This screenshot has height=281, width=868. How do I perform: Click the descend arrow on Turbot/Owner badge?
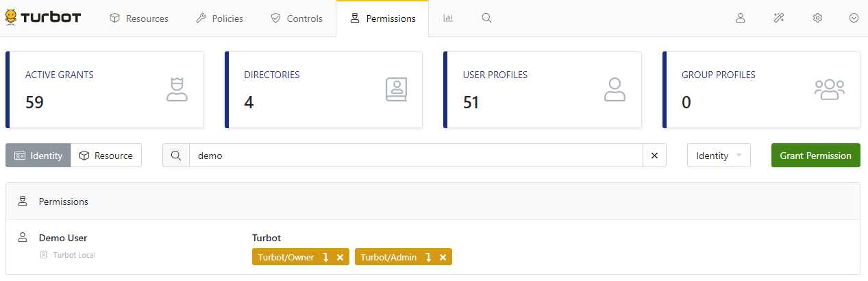325,257
